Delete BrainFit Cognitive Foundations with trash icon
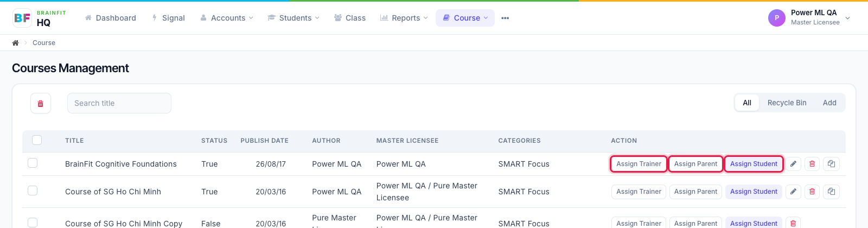This screenshot has width=868, height=228. [812, 164]
